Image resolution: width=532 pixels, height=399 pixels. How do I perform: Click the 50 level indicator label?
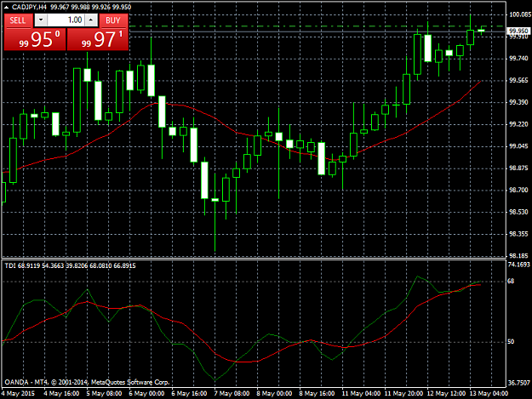(511, 342)
